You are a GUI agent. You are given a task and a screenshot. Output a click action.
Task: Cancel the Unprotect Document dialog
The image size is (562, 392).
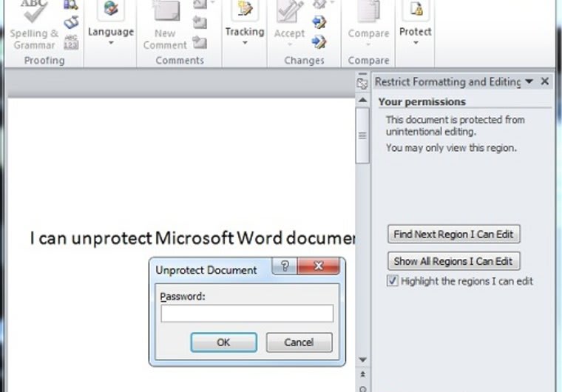click(x=299, y=342)
